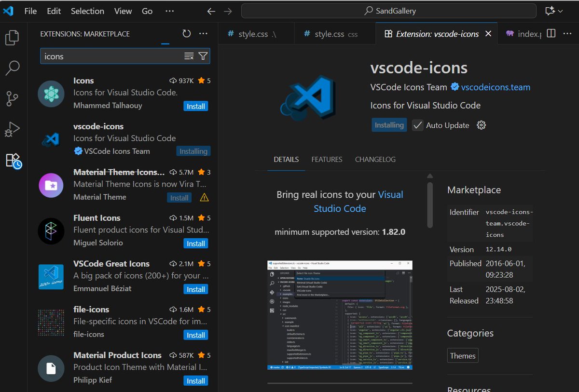
Task: Switch to the style.css css tab
Action: tap(335, 34)
